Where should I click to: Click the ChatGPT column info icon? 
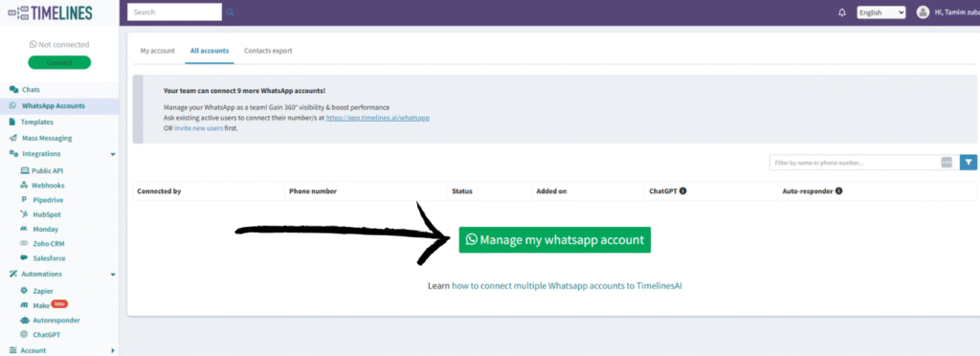[683, 191]
